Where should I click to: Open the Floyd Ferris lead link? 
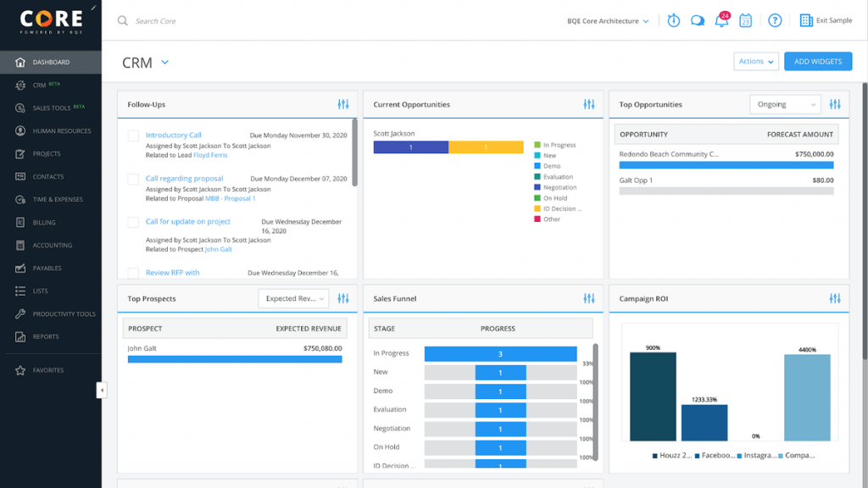(209, 153)
